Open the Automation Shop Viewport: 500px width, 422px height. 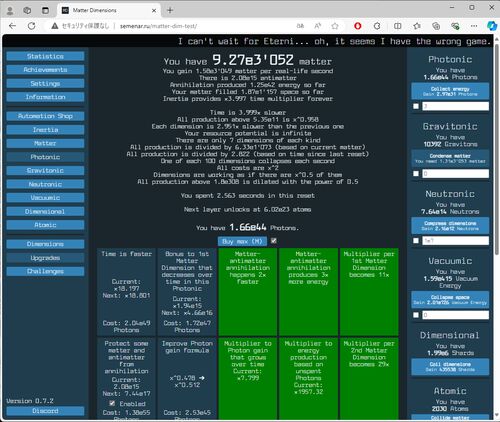[x=45, y=116]
